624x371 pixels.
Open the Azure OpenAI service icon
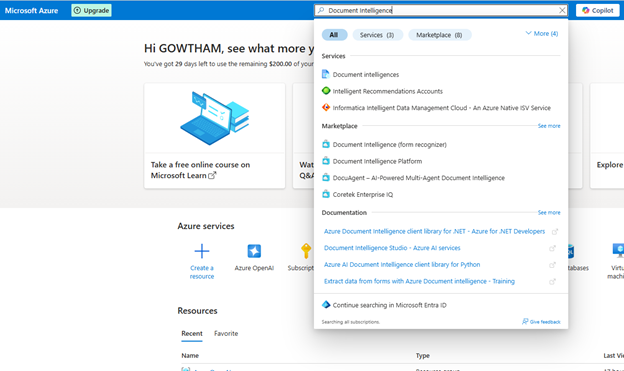254,251
